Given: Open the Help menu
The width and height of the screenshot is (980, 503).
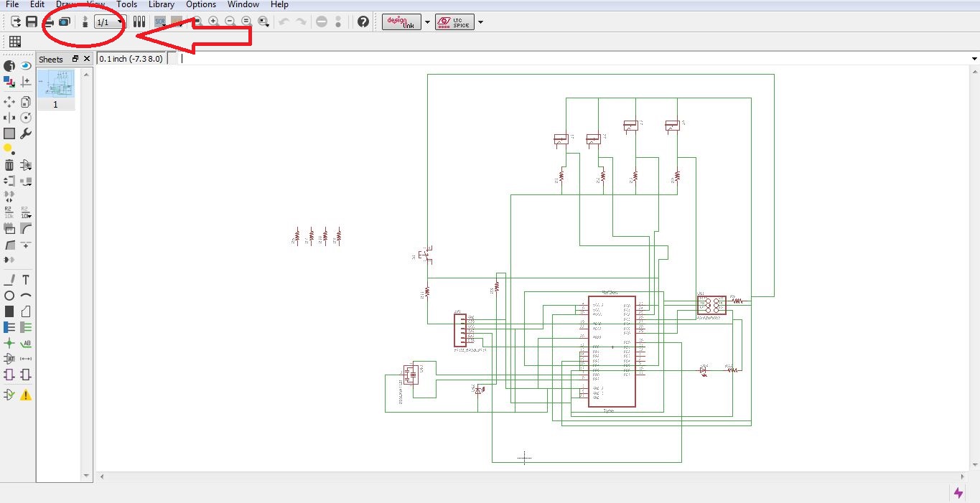Looking at the screenshot, I should [x=279, y=4].
